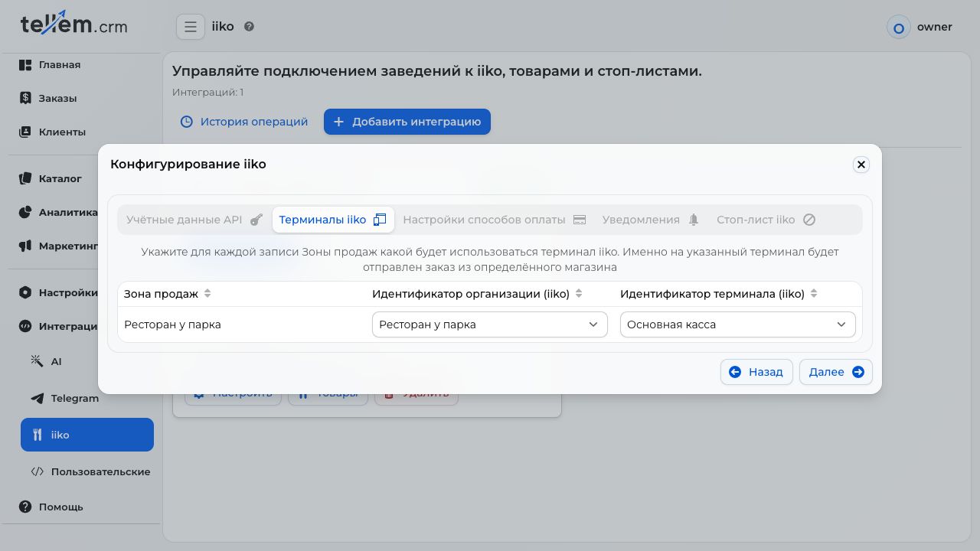The height and width of the screenshot is (551, 980).
Task: Click the Главная dashboard icon
Action: pyautogui.click(x=25, y=65)
